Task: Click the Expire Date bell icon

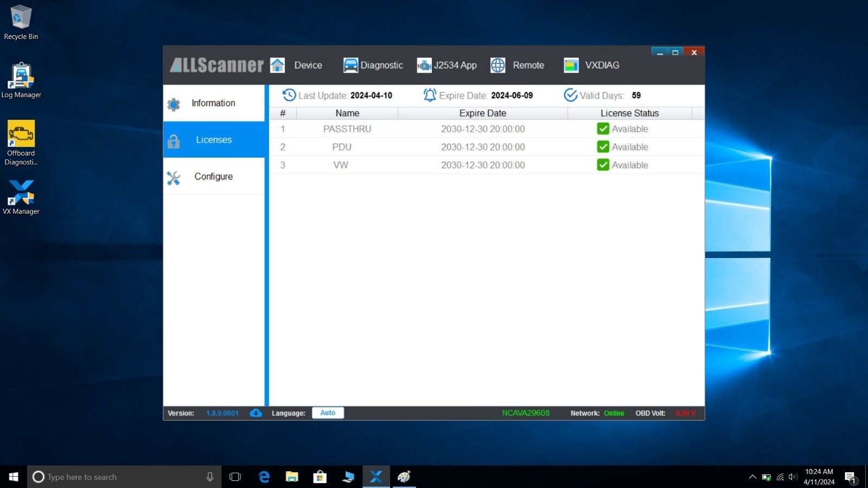Action: (430, 95)
